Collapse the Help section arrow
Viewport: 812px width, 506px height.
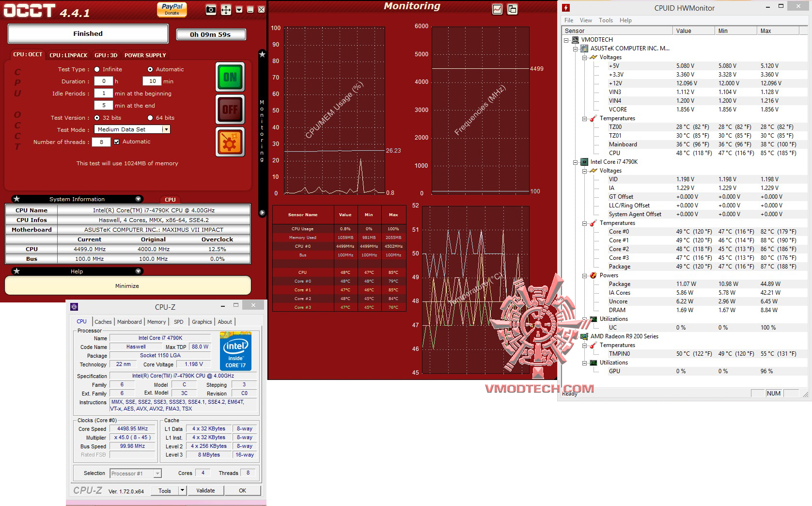pyautogui.click(x=139, y=271)
